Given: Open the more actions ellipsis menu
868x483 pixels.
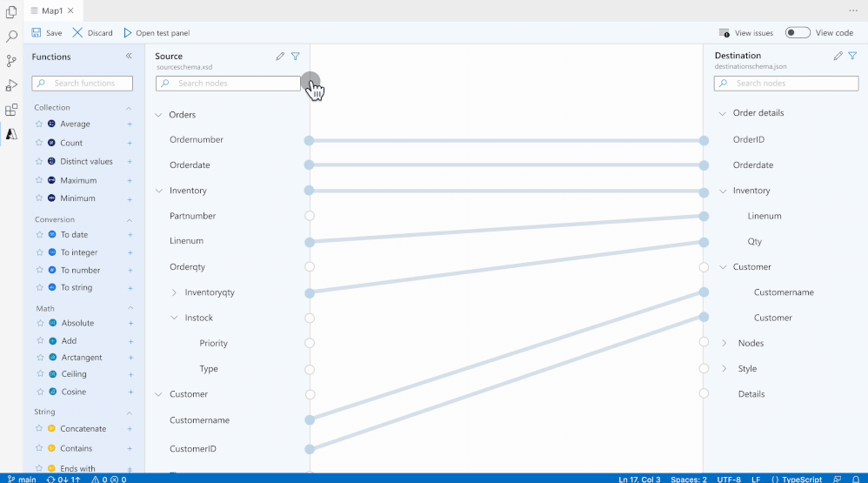Looking at the screenshot, I should pyautogui.click(x=853, y=10).
